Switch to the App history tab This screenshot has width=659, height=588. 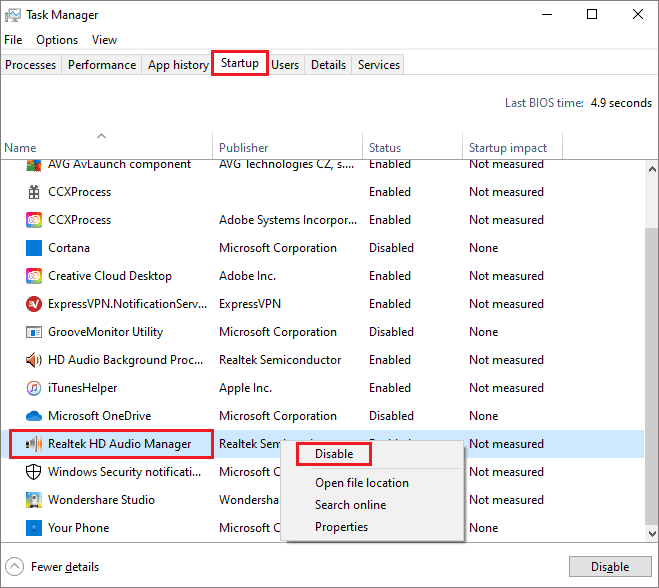pos(178,65)
